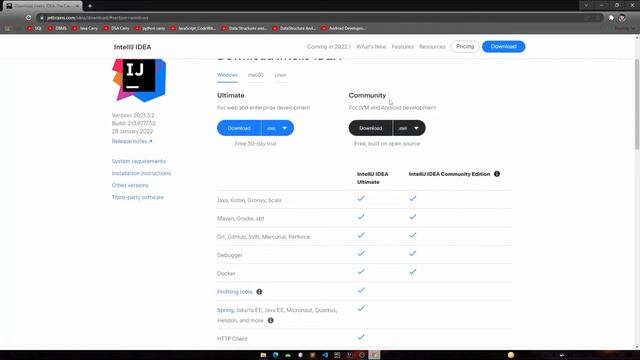Viewport: 640px width, 360px height.
Task: Open Features in top navigation
Action: click(402, 47)
